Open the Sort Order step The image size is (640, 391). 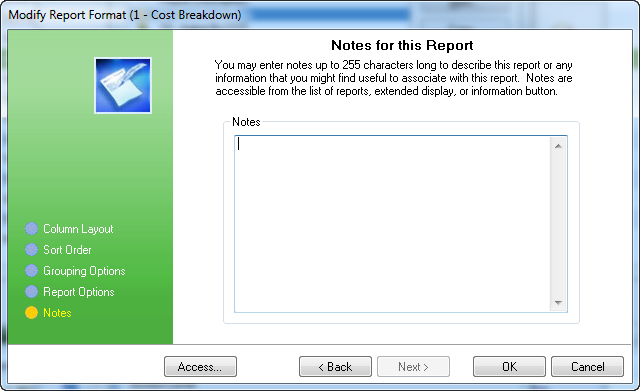67,250
